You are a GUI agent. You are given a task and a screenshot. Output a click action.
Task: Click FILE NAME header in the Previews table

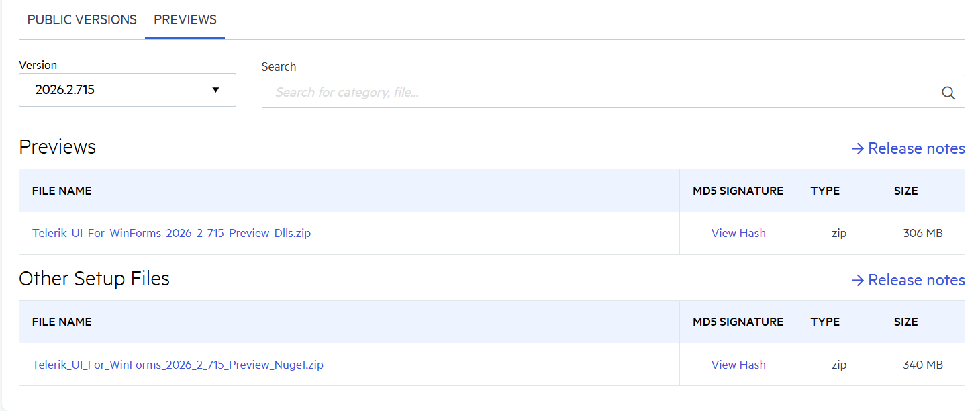click(x=62, y=191)
